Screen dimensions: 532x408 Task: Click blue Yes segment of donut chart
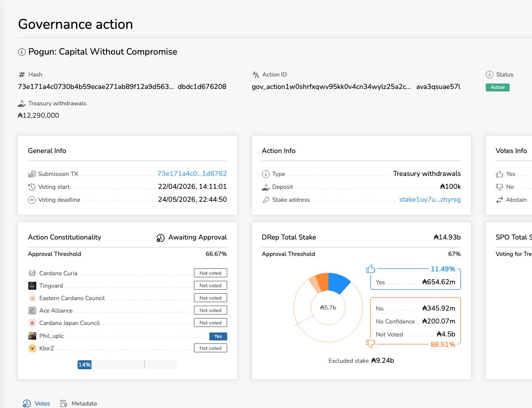click(x=339, y=282)
